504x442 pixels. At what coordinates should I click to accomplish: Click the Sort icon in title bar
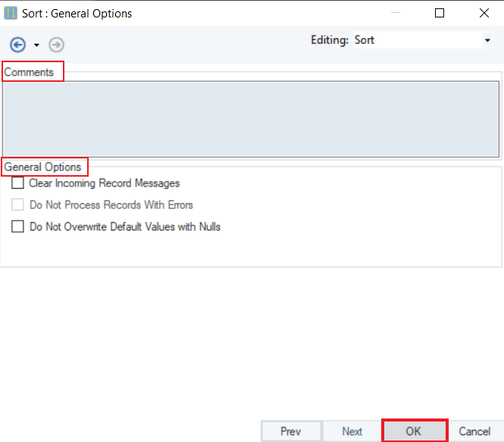coord(11,13)
